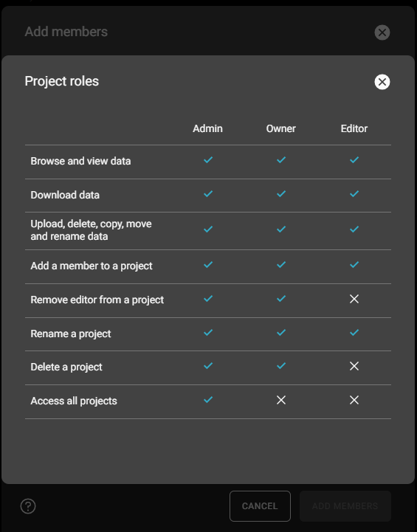
Task: Select the Editor column header
Action: [354, 128]
